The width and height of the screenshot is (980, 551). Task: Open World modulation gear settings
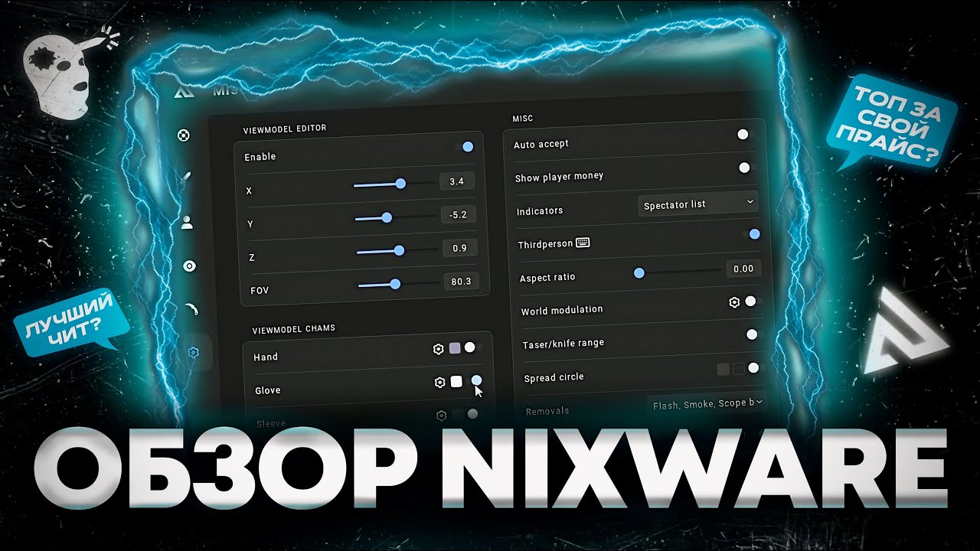734,302
